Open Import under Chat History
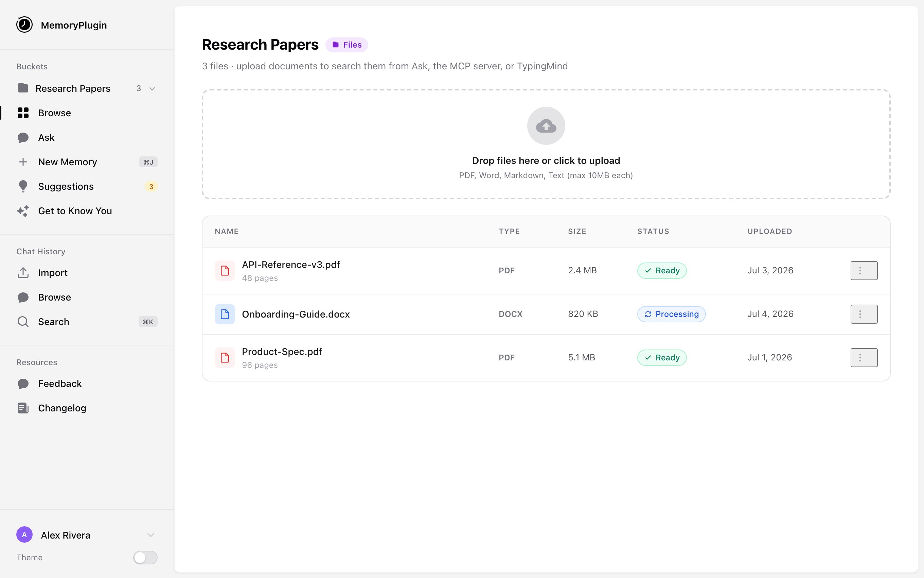 coord(87,273)
